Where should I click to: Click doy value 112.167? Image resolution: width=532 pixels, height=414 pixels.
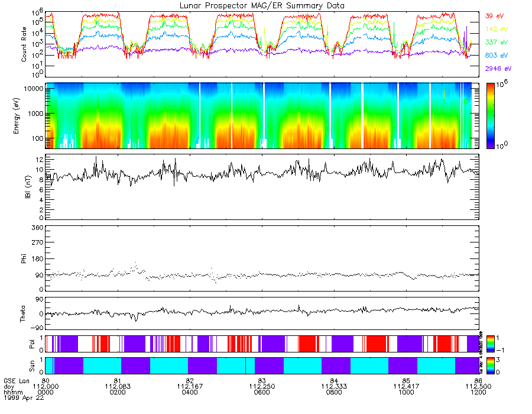click(x=190, y=386)
